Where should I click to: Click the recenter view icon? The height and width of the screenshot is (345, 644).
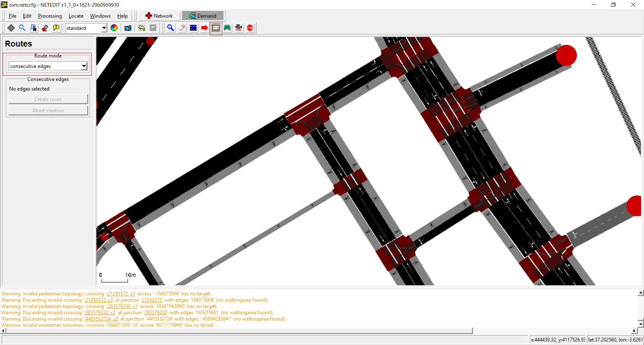tap(11, 28)
